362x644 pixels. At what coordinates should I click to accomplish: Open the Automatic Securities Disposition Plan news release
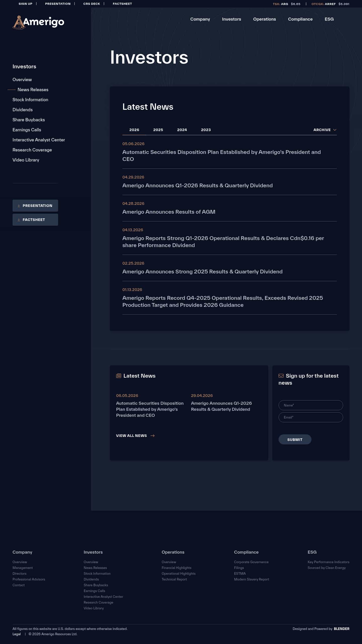click(x=221, y=156)
